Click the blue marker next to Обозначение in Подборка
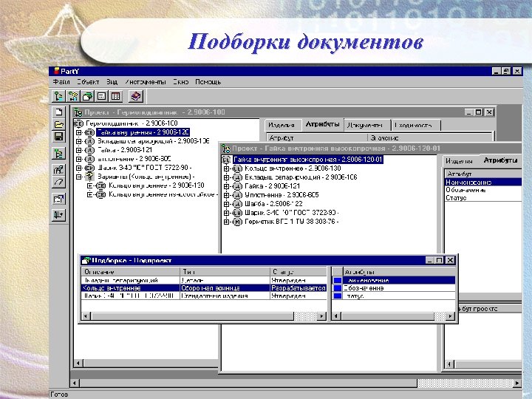 pyautogui.click(x=337, y=288)
